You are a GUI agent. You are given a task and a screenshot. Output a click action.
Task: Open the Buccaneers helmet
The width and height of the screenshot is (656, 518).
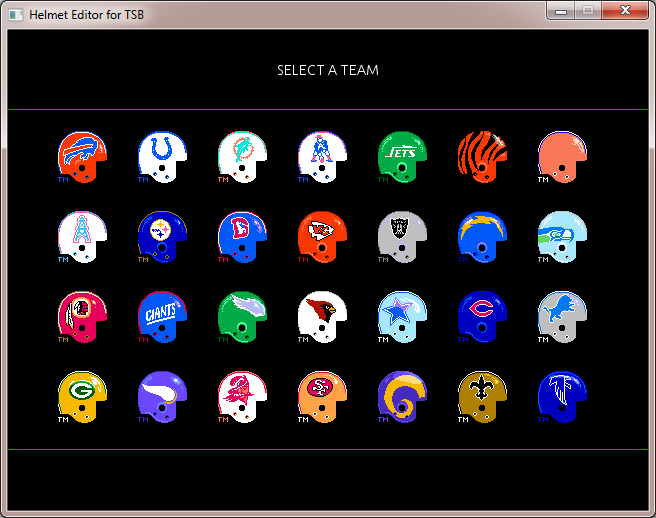tap(242, 397)
